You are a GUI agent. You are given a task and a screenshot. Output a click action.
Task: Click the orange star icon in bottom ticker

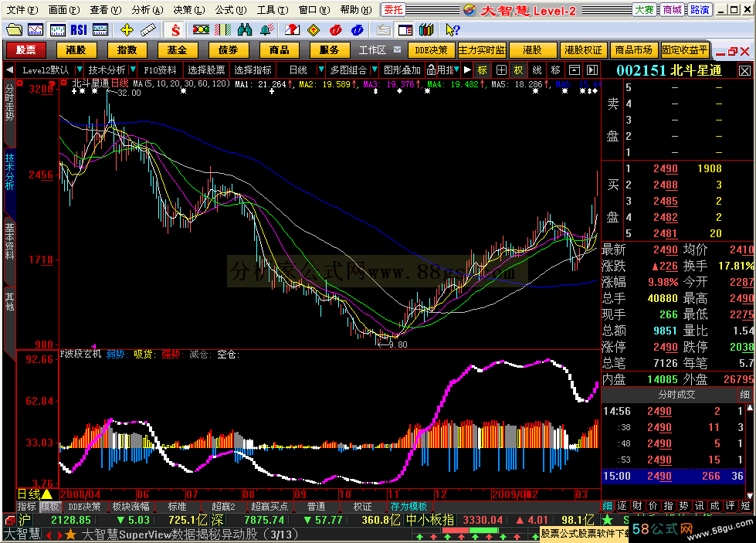tap(71, 535)
